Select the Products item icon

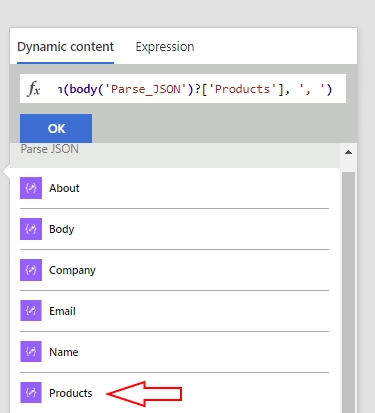click(31, 393)
